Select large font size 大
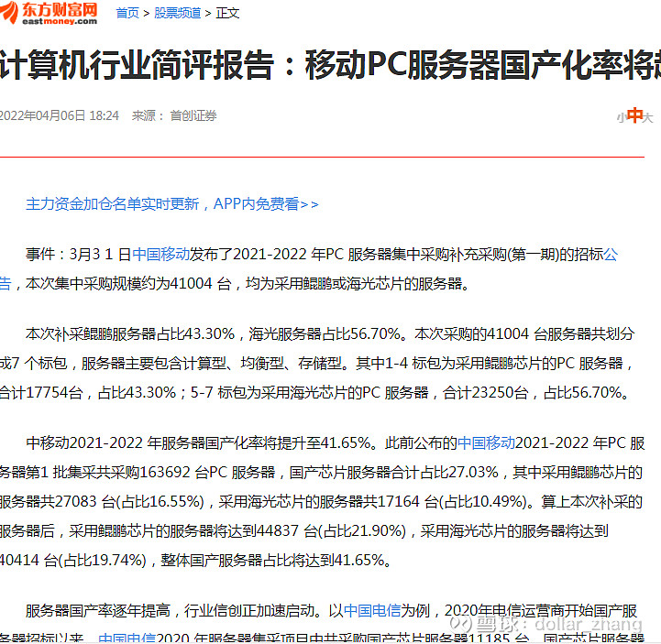This screenshot has width=661, height=644. coord(648,117)
